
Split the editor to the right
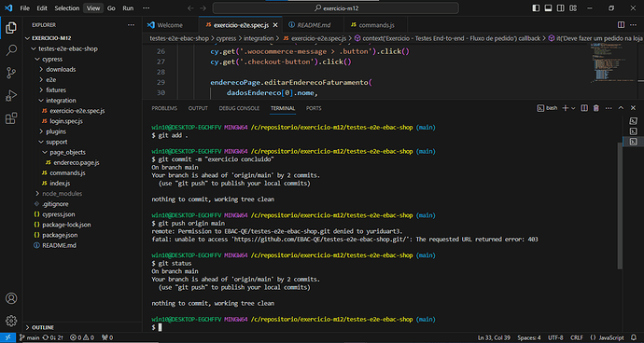click(x=621, y=25)
